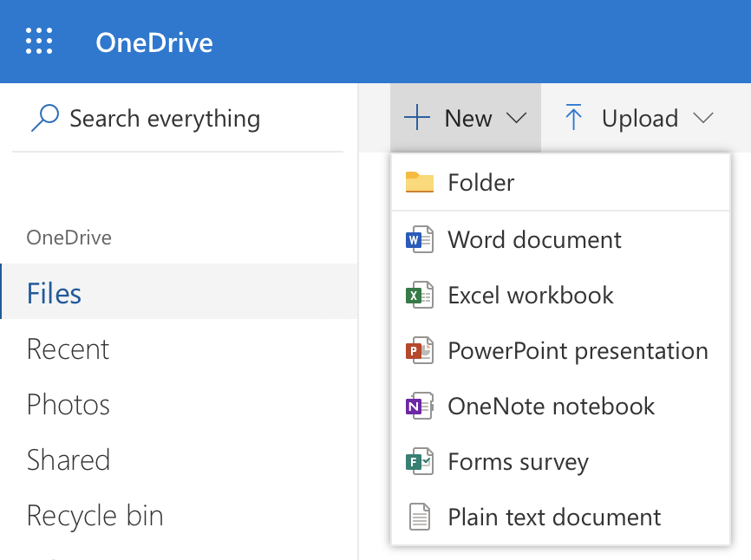Click the OneNote notebook icon

click(420, 407)
